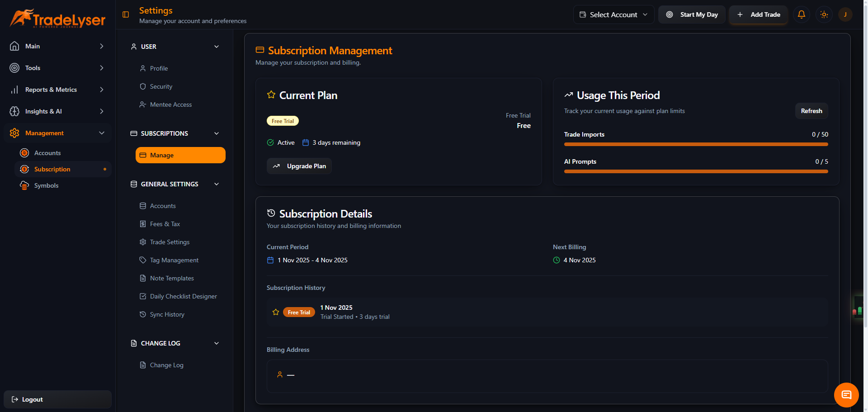
Task: Collapse the SUBSCRIPTIONS section chevron
Action: tap(217, 133)
